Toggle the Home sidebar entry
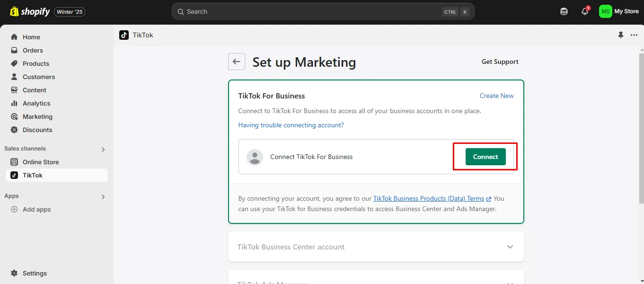 (31, 37)
